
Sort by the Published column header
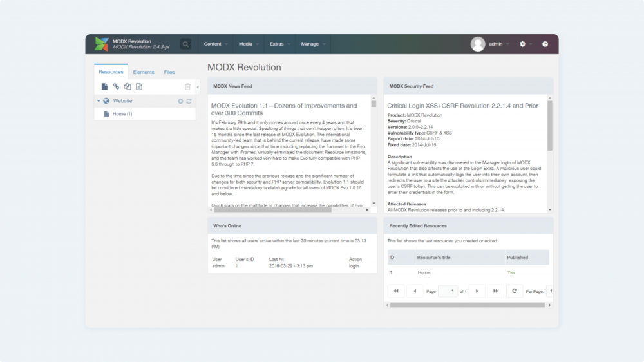click(x=527, y=257)
